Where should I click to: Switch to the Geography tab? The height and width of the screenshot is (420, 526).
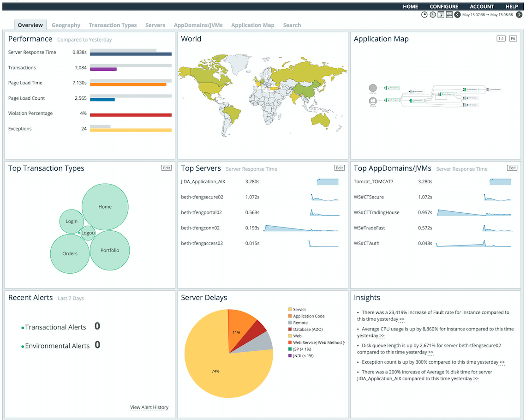66,25
